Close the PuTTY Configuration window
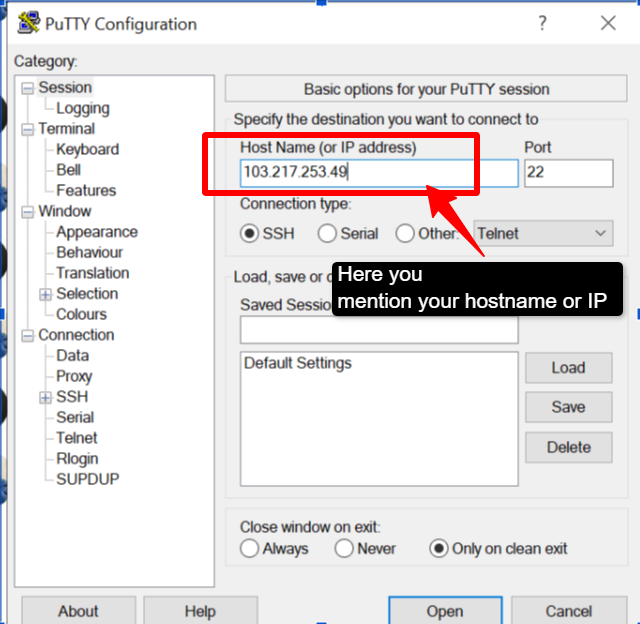This screenshot has height=624, width=640. click(x=608, y=23)
